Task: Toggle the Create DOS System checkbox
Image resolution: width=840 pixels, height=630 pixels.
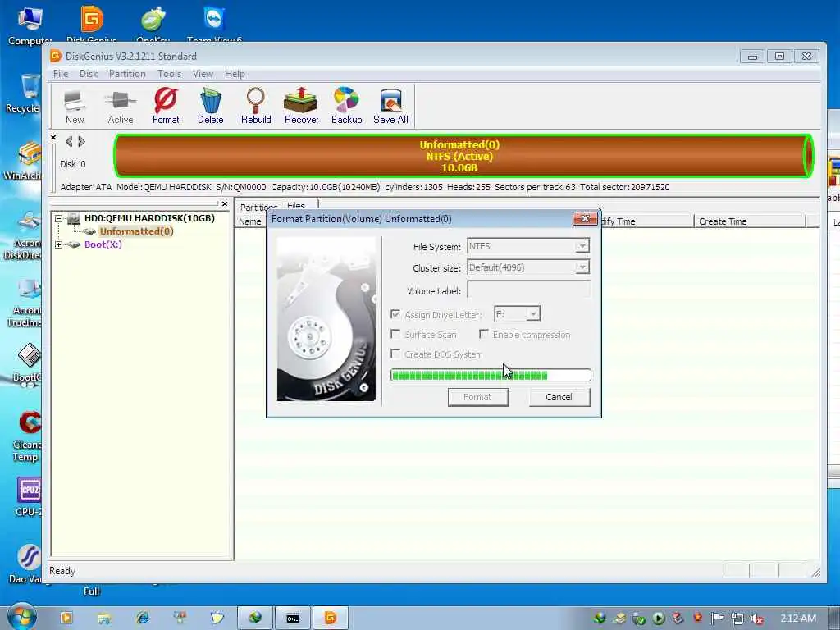Action: coord(395,354)
